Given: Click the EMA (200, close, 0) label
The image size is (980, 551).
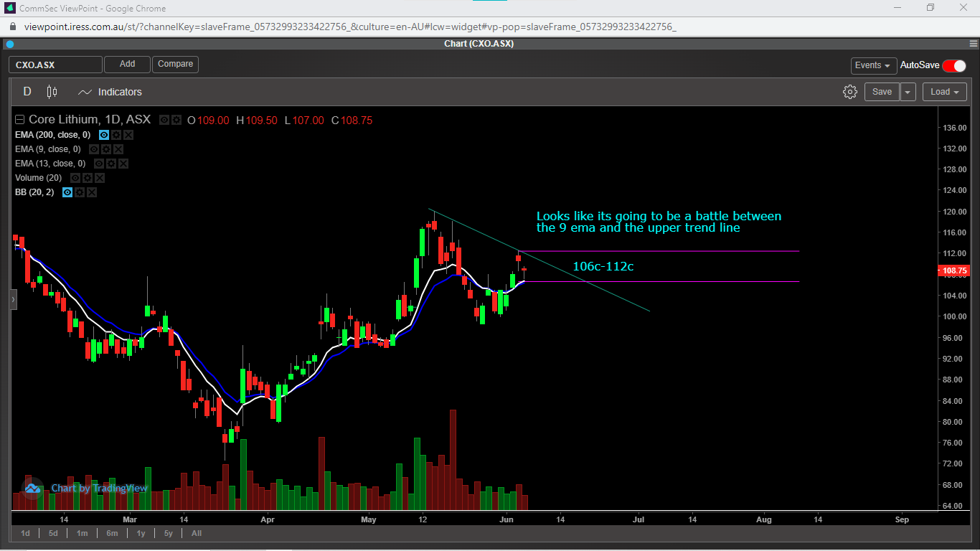Looking at the screenshot, I should click(53, 135).
